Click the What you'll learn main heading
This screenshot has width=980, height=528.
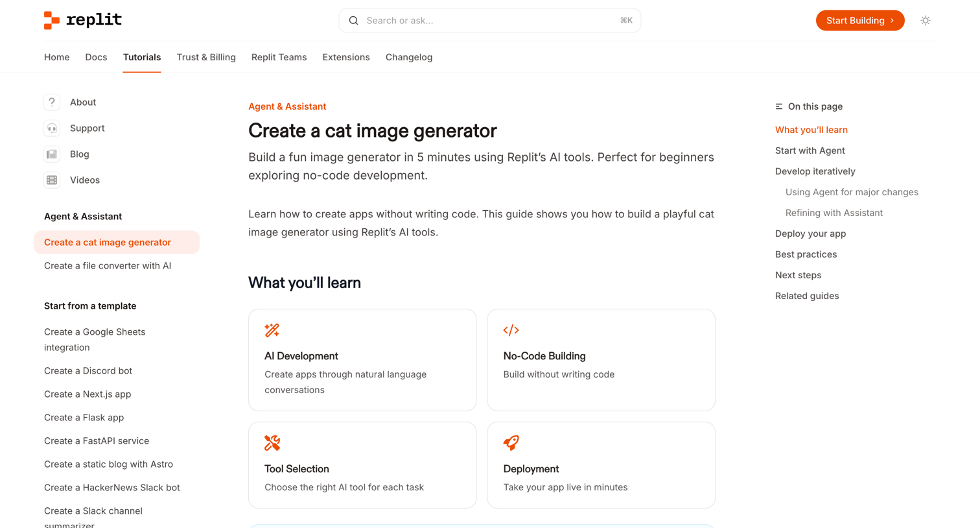click(x=305, y=283)
